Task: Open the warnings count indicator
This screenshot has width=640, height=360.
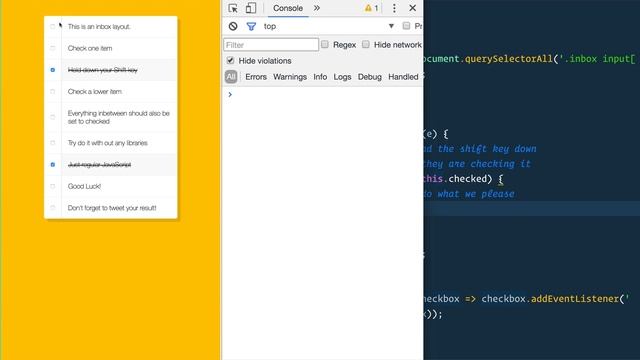Action: click(371, 8)
